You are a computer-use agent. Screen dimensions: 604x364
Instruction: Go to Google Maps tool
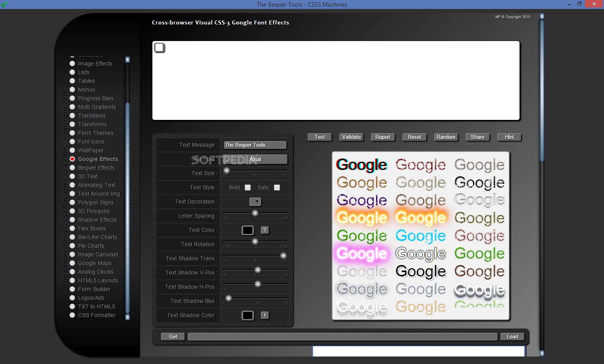point(95,263)
